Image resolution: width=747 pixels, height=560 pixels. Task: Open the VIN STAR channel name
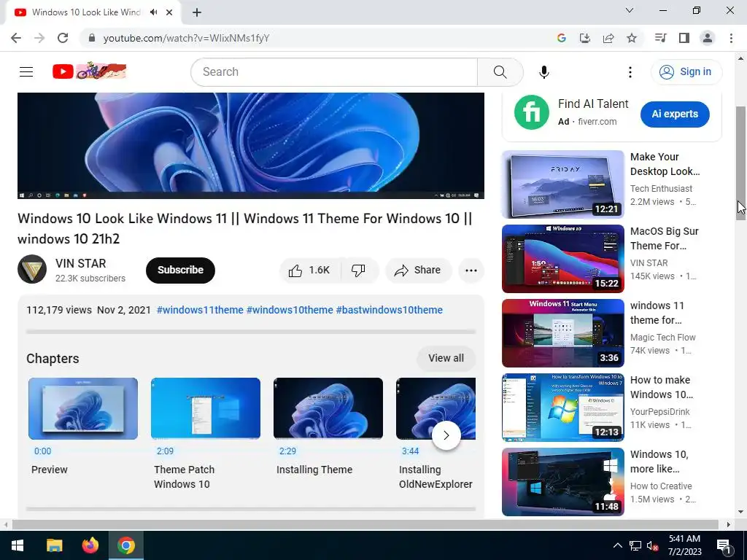coord(80,263)
